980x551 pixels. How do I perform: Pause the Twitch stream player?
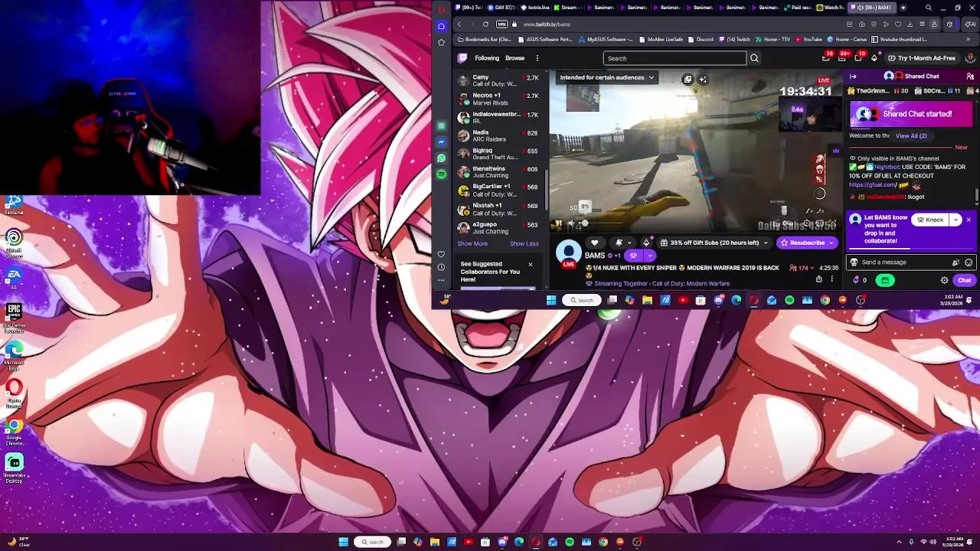(x=557, y=223)
